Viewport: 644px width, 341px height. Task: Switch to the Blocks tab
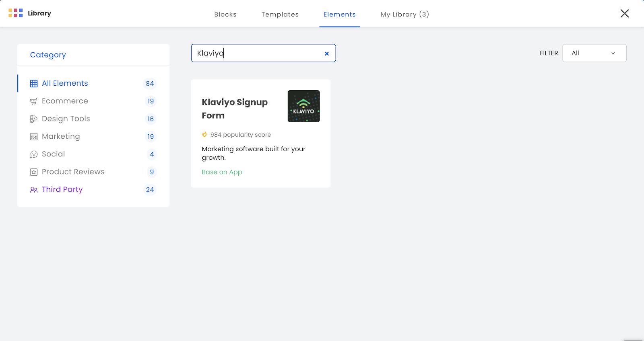(x=225, y=14)
